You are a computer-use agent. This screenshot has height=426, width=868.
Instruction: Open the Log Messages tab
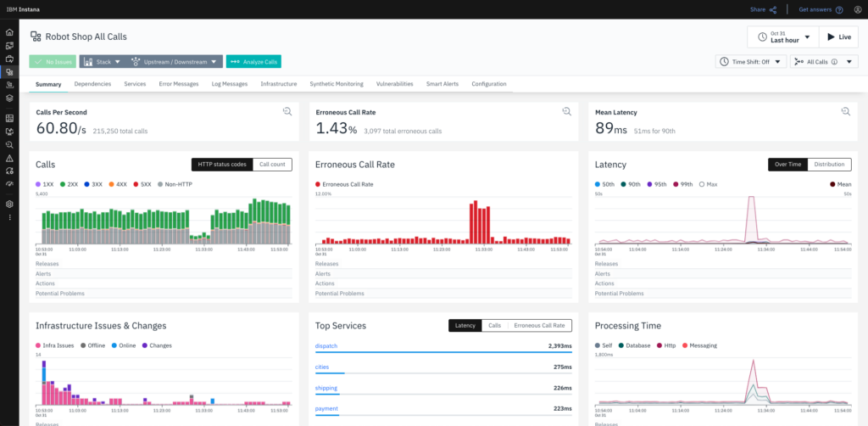[229, 84]
